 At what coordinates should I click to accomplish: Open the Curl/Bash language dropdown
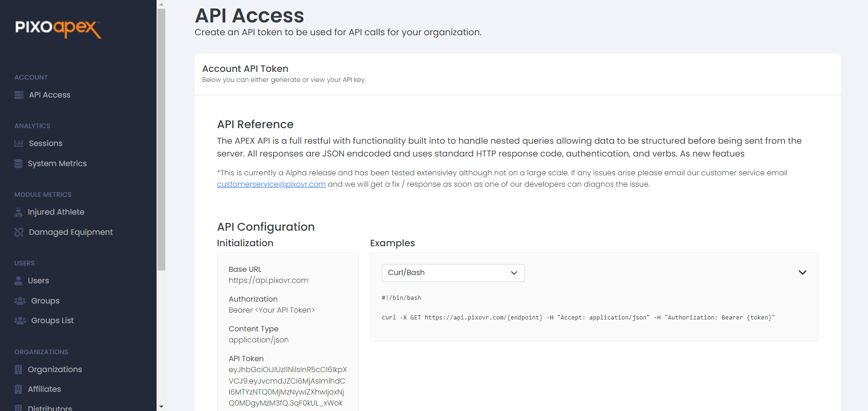click(453, 273)
